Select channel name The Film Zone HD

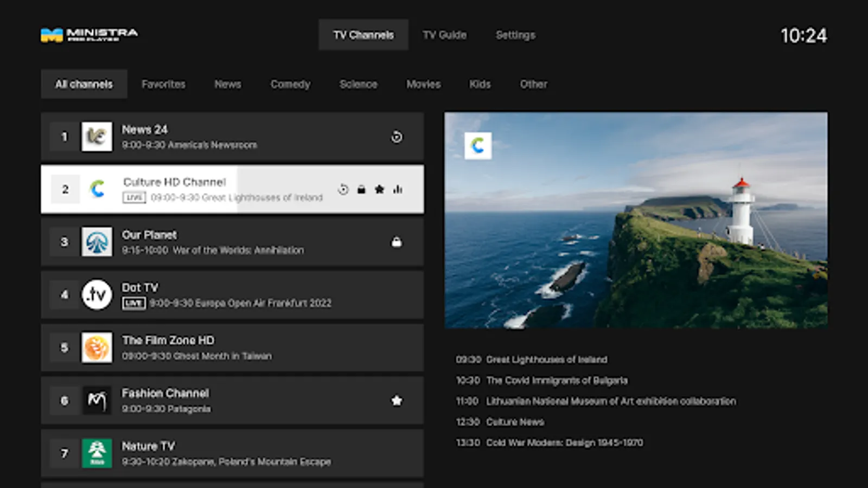tap(168, 340)
